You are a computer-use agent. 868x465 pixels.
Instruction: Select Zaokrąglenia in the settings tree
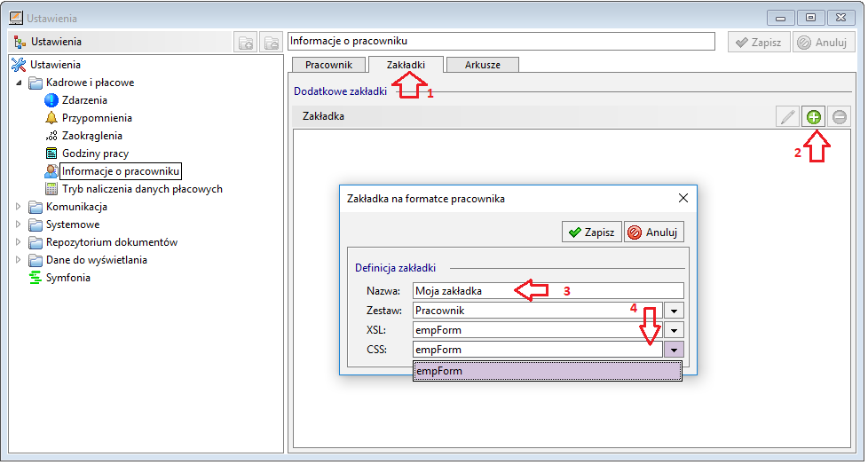coord(92,136)
